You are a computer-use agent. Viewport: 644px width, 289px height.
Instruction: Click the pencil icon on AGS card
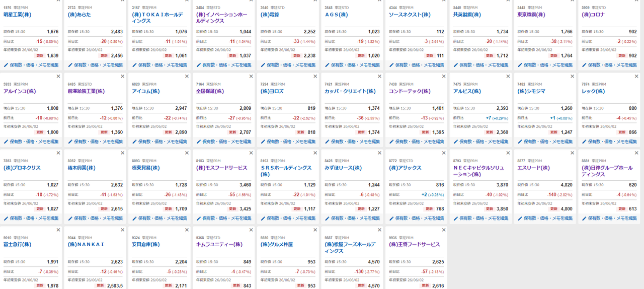coord(327,65)
